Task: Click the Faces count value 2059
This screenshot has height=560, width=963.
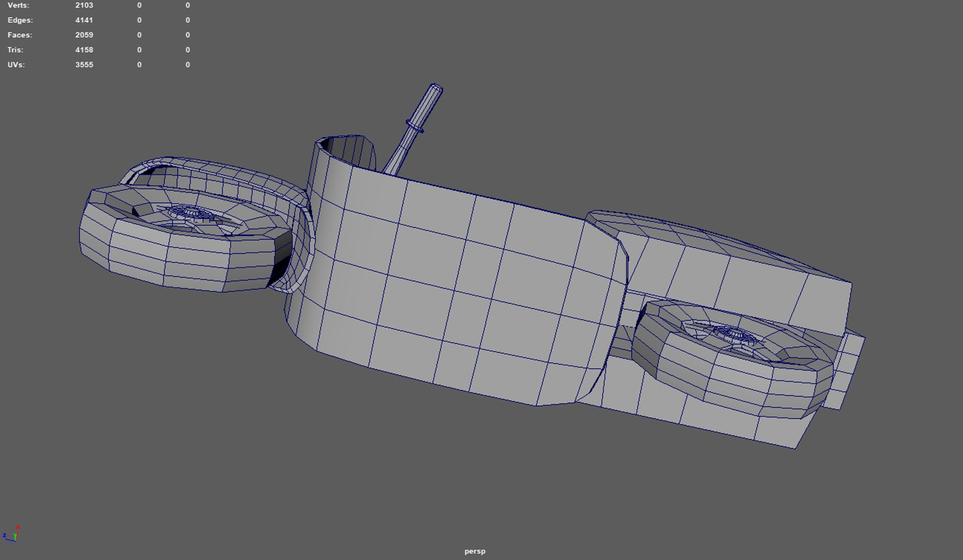Action: [x=84, y=35]
